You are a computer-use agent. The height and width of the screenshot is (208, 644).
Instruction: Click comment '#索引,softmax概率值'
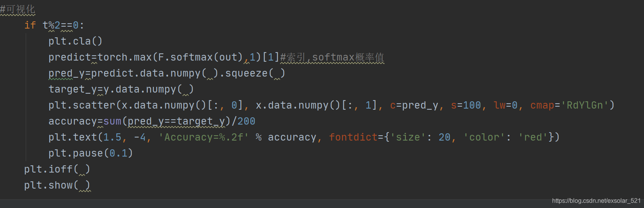(332, 57)
